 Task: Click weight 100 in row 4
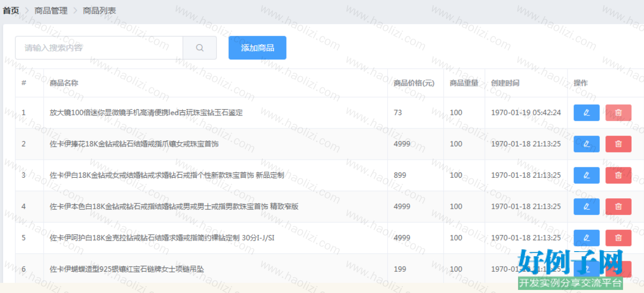[456, 207]
